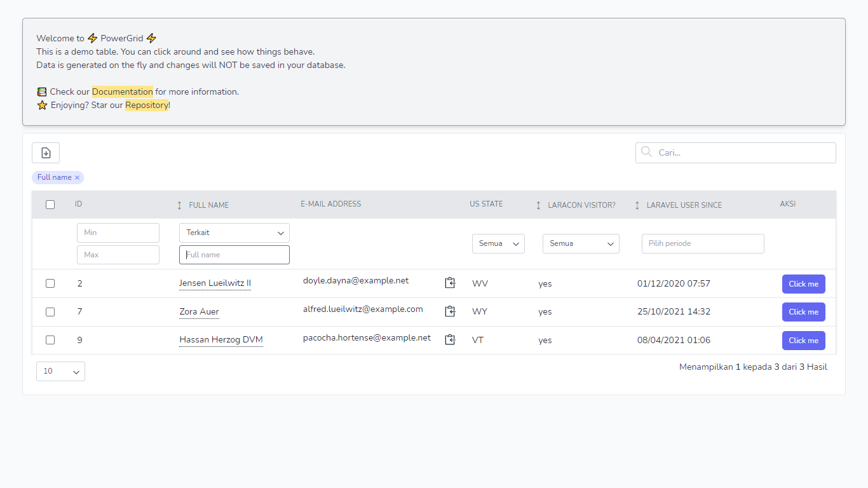Toggle the select-all checkbox in the header
The width and height of the screenshot is (868, 488).
pyautogui.click(x=50, y=204)
